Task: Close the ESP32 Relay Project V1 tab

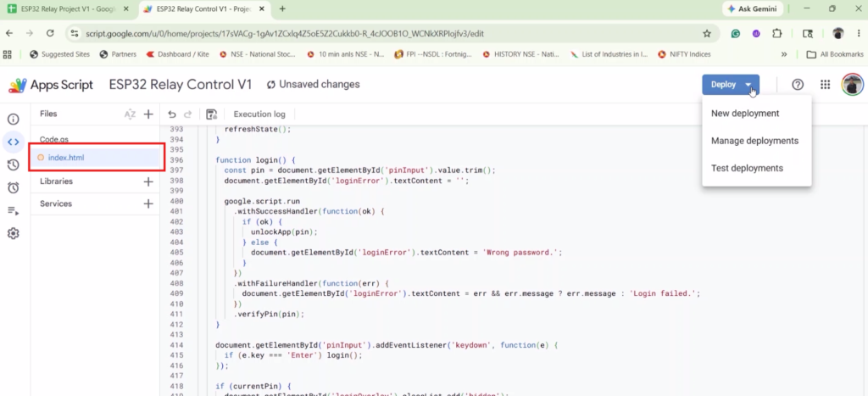Action: click(x=125, y=8)
